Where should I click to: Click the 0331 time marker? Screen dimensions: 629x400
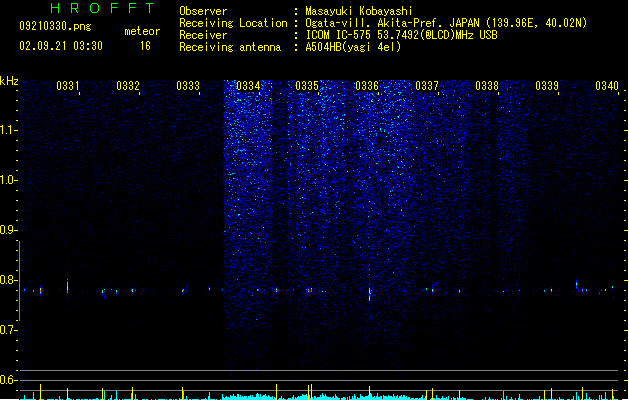pos(67,85)
